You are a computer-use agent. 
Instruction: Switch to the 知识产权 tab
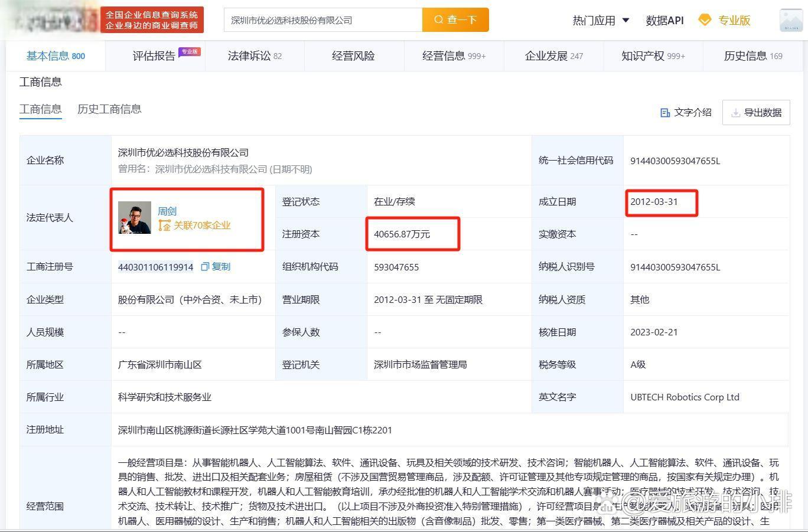tap(644, 56)
